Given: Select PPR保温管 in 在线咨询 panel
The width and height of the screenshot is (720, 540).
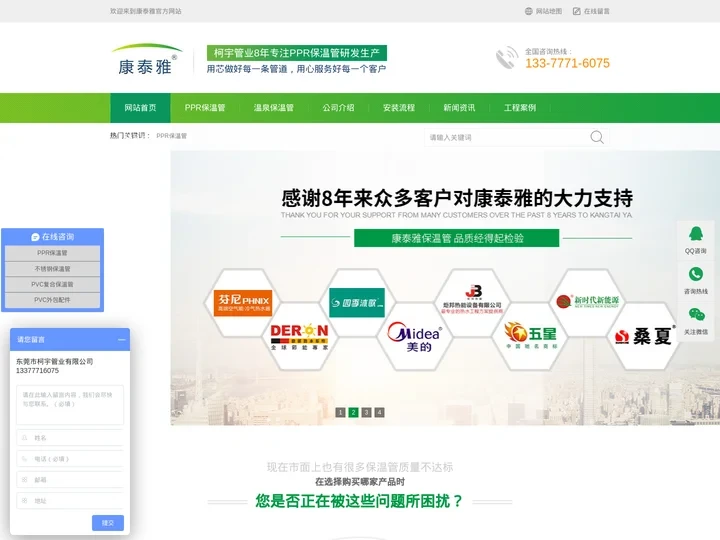Looking at the screenshot, I should pyautogui.click(x=52, y=253).
